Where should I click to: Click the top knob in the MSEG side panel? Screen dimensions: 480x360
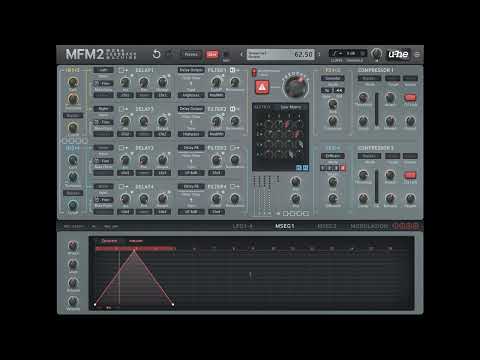(73, 246)
